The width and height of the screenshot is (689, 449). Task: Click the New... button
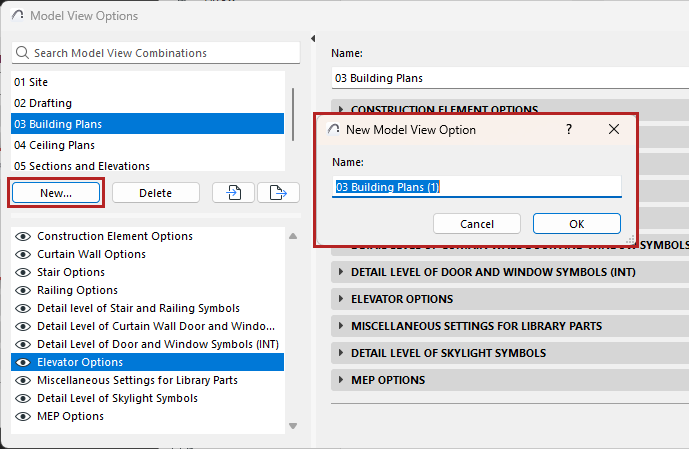pyautogui.click(x=56, y=193)
